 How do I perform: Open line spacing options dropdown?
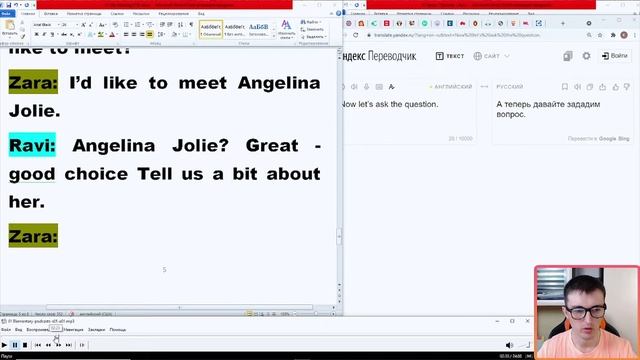pos(162,34)
